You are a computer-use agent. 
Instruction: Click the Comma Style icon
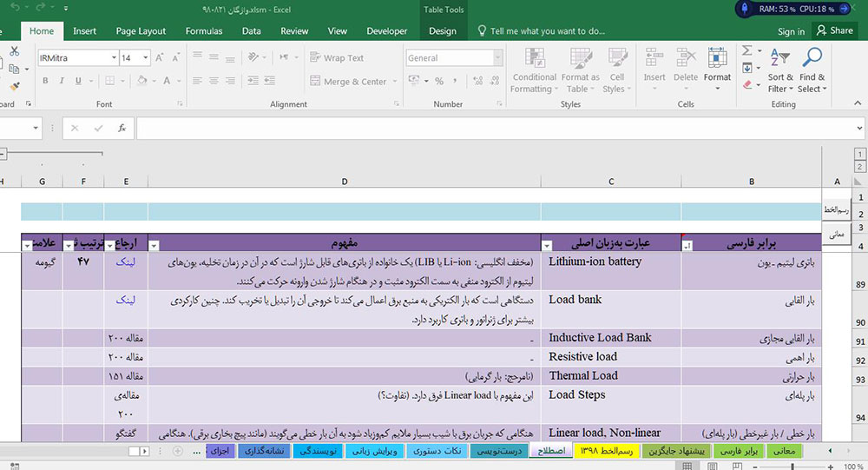pyautogui.click(x=455, y=81)
